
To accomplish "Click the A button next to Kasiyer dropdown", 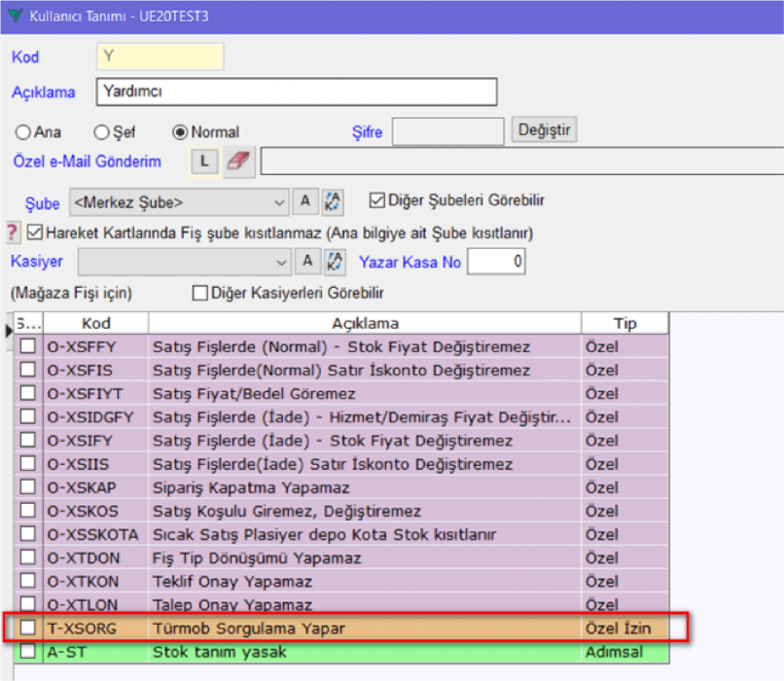I will tap(304, 261).
